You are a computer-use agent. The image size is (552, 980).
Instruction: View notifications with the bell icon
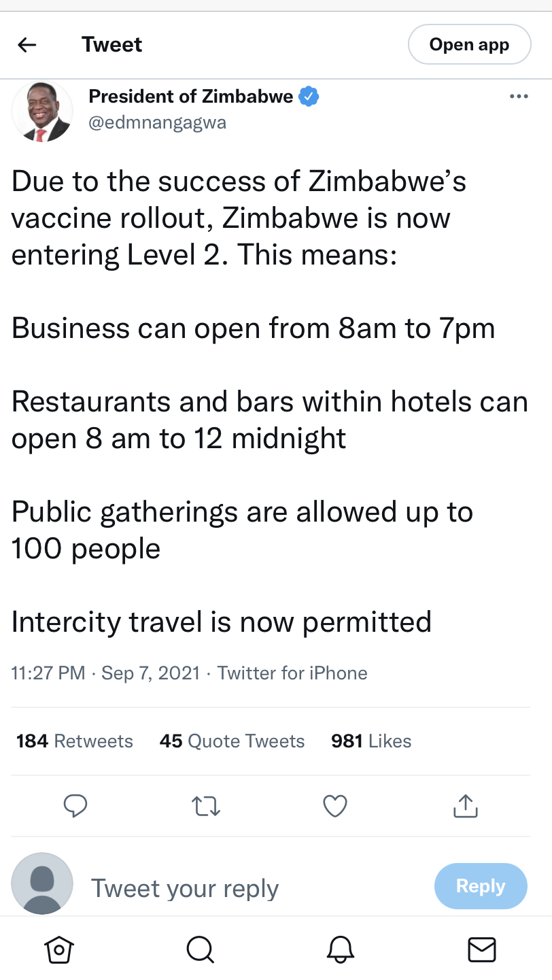point(341,949)
